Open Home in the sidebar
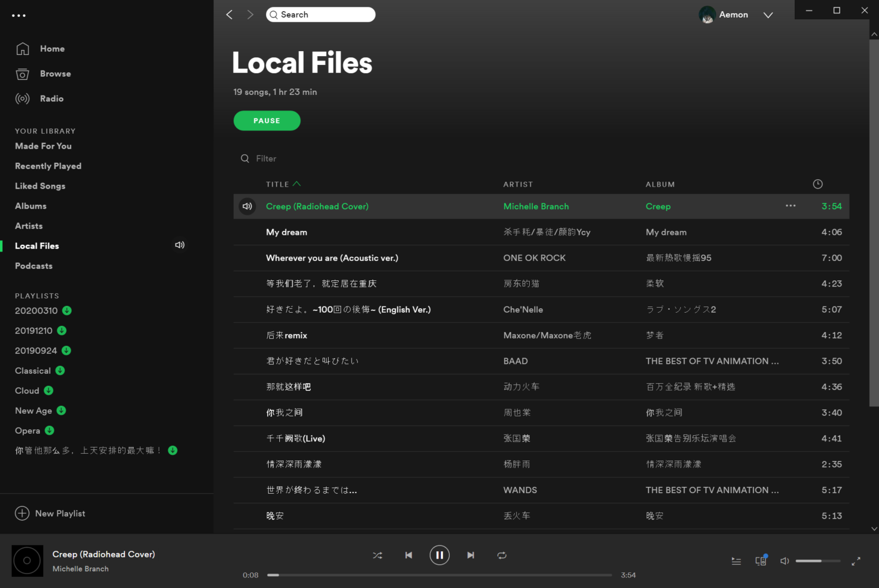 click(x=52, y=49)
